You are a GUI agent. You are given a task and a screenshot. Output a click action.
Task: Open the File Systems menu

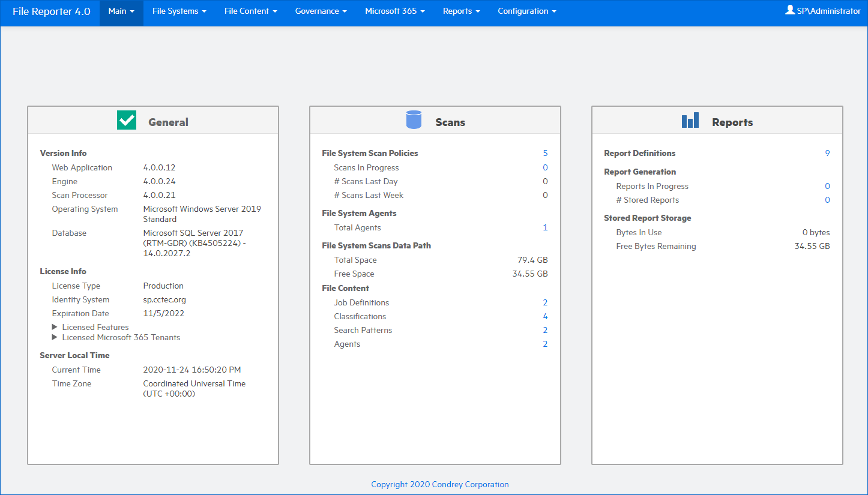(179, 11)
